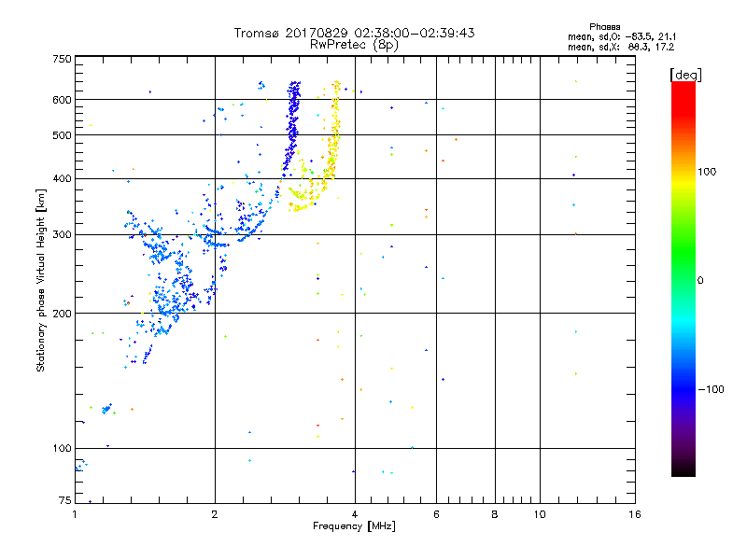
Task: Click the "mean, sd,X: 88.3, 17.2" statistics line
Action: pos(621,48)
